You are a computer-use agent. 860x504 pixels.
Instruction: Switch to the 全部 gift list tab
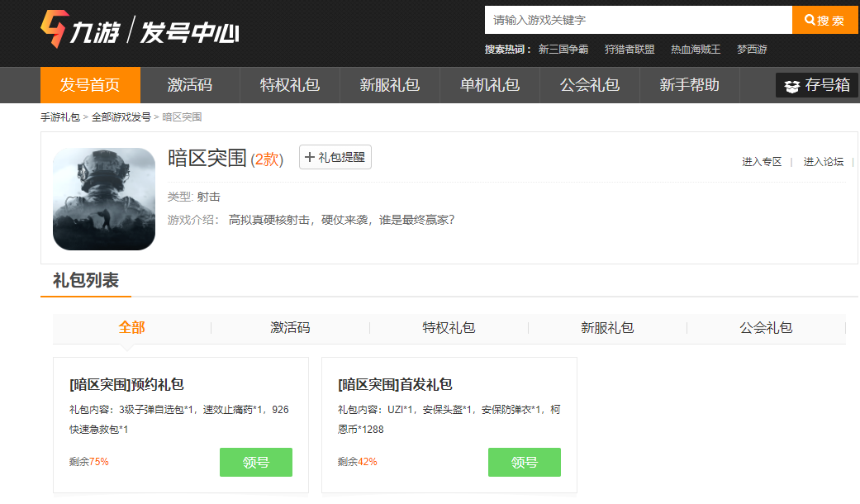131,328
